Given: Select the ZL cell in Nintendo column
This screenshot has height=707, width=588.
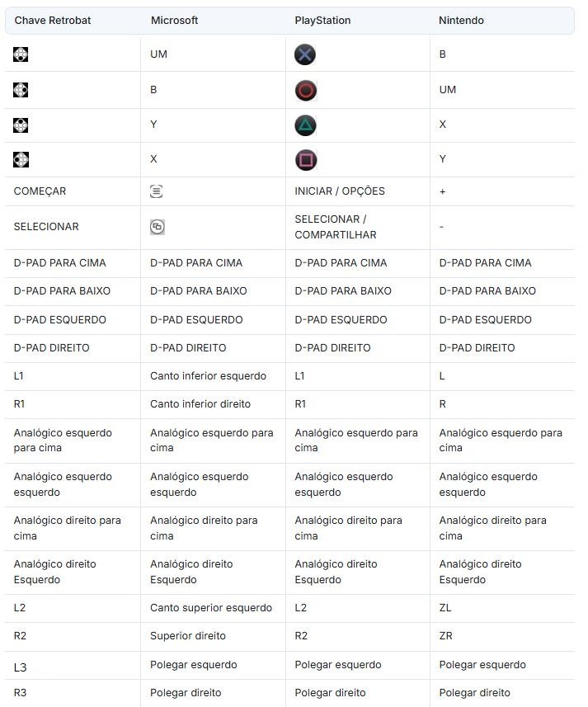Looking at the screenshot, I should pyautogui.click(x=445, y=608).
